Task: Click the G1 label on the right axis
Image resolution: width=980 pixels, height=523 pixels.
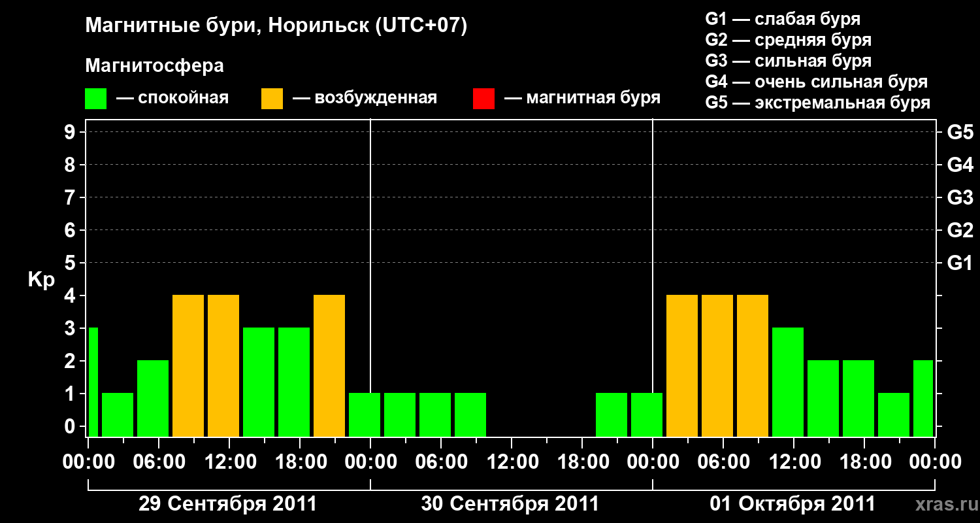Action: click(x=960, y=263)
